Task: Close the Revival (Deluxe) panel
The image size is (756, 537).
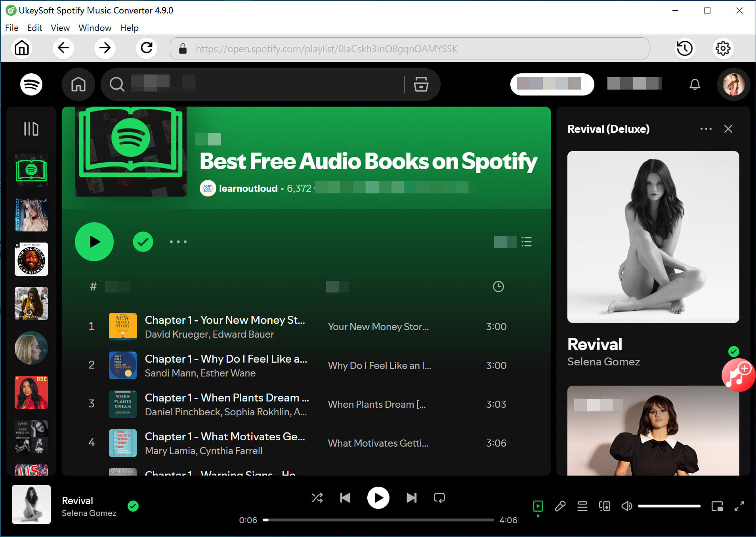Action: click(728, 129)
